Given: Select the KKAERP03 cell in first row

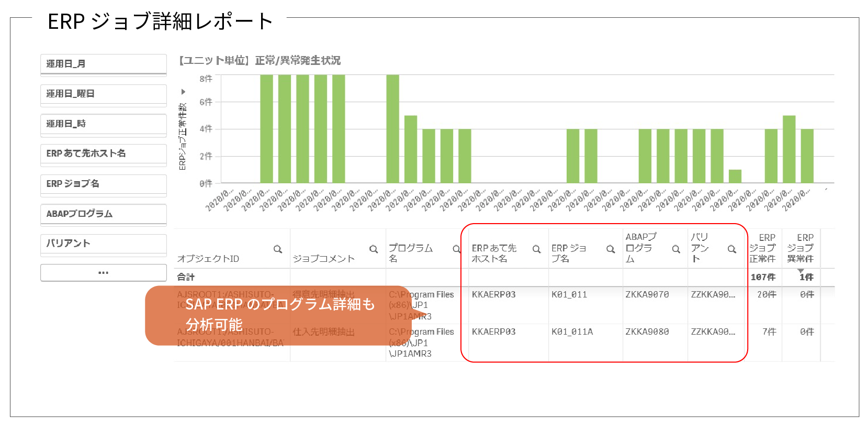Looking at the screenshot, I should [x=493, y=295].
